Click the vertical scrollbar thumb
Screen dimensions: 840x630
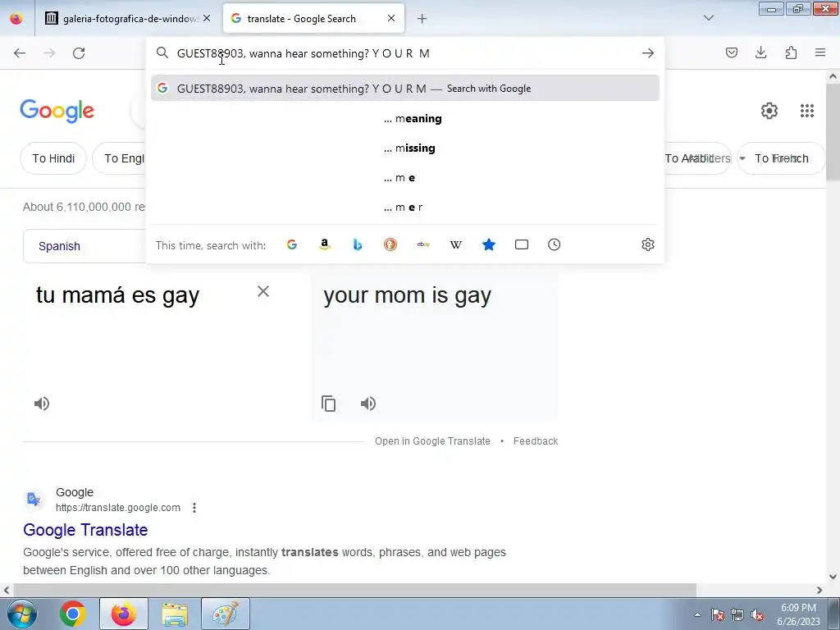[833, 132]
